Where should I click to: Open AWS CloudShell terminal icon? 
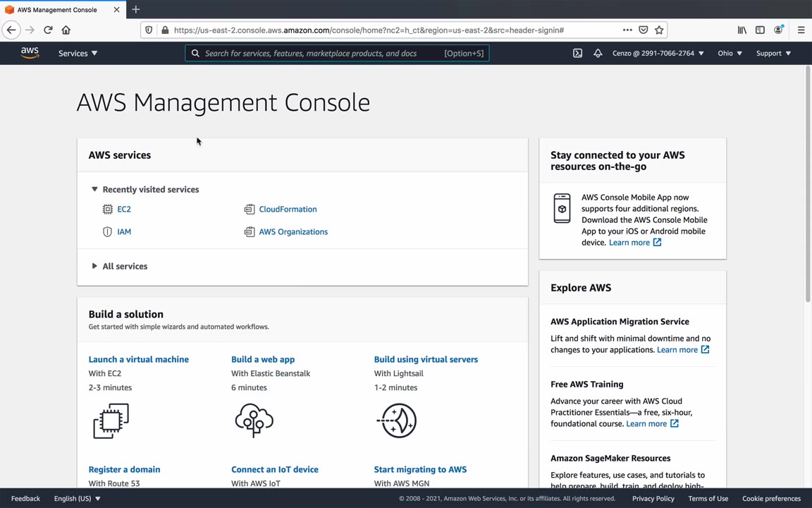[x=577, y=53]
